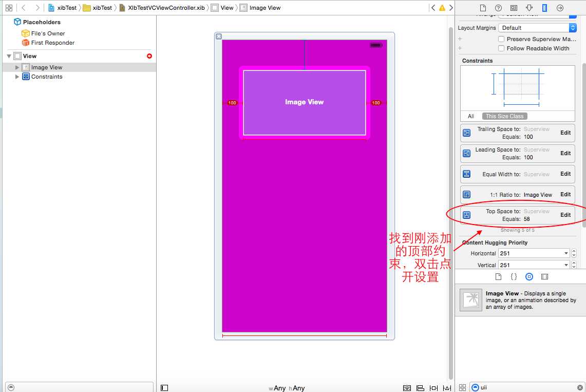The height and width of the screenshot is (392, 586).
Task: Click the wAny hAny size class control
Action: point(287,388)
